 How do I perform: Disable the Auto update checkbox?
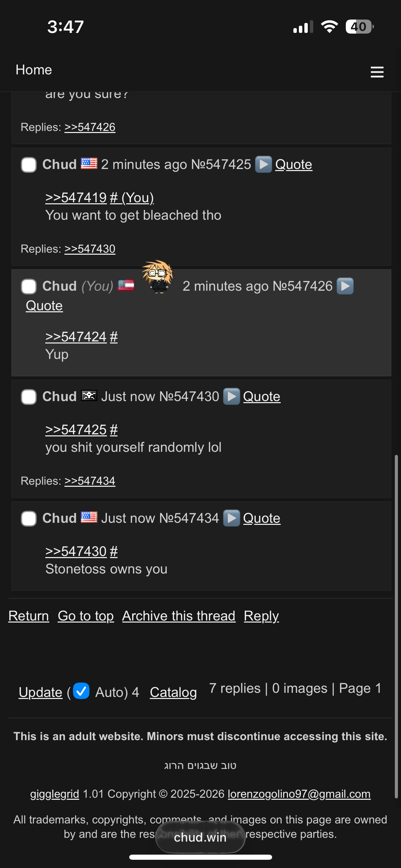[81, 691]
